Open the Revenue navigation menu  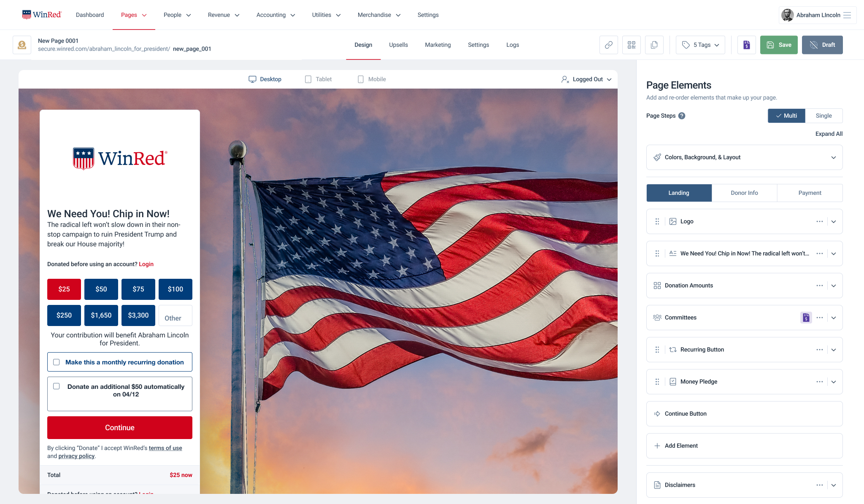[224, 15]
